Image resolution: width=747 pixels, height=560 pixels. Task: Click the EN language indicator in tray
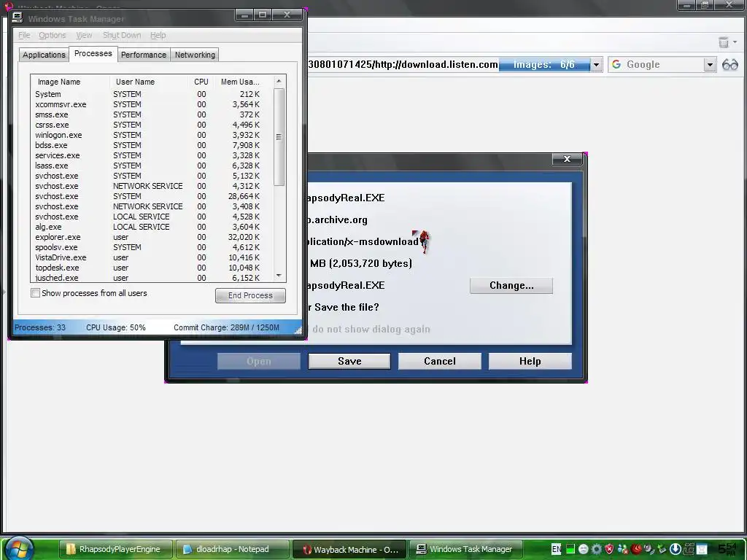556,549
